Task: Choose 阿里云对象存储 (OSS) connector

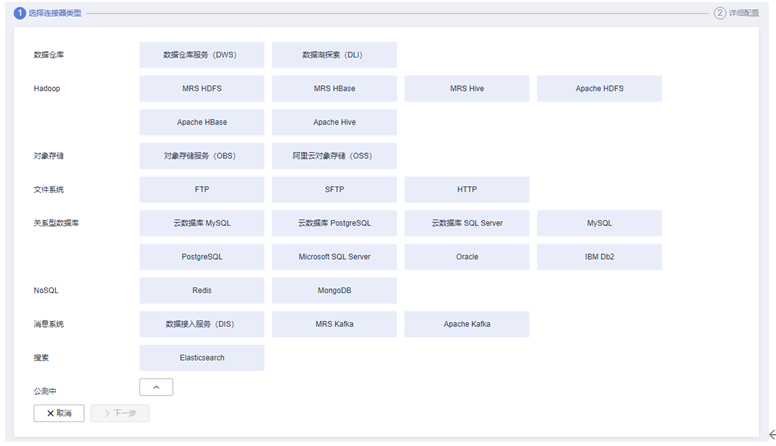Action: (334, 156)
